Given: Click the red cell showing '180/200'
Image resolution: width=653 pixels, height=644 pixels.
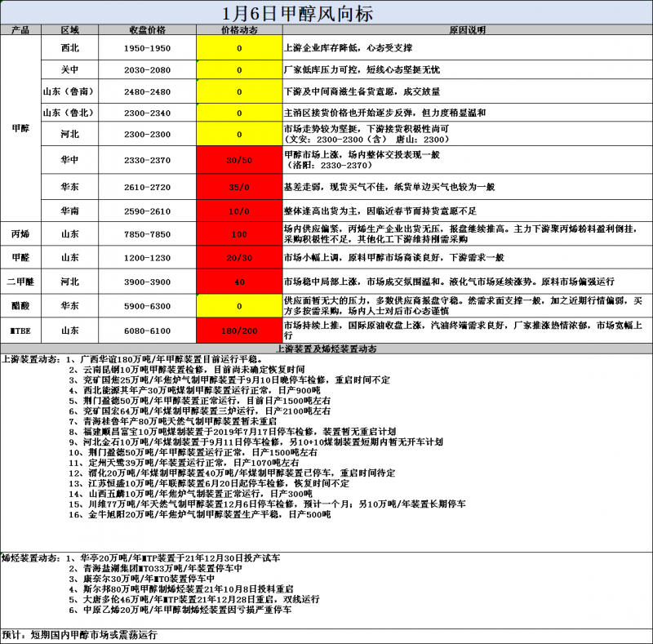Looking at the screenshot, I should 239,331.
